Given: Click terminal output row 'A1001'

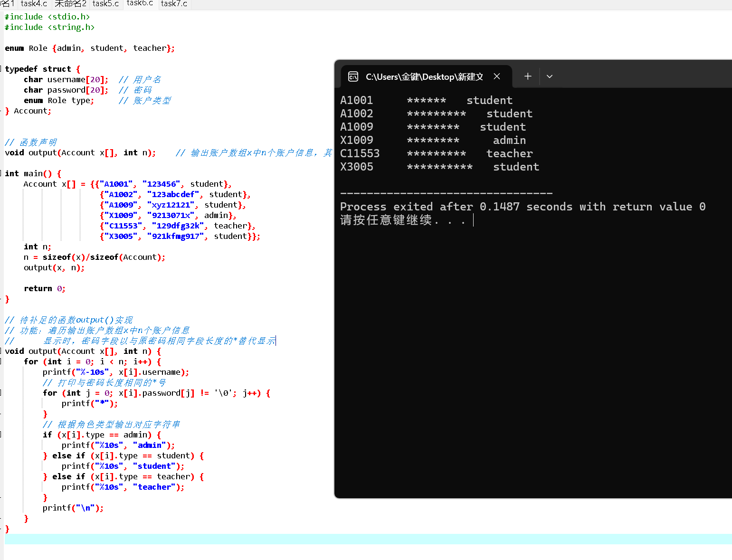Looking at the screenshot, I should pyautogui.click(x=427, y=100).
